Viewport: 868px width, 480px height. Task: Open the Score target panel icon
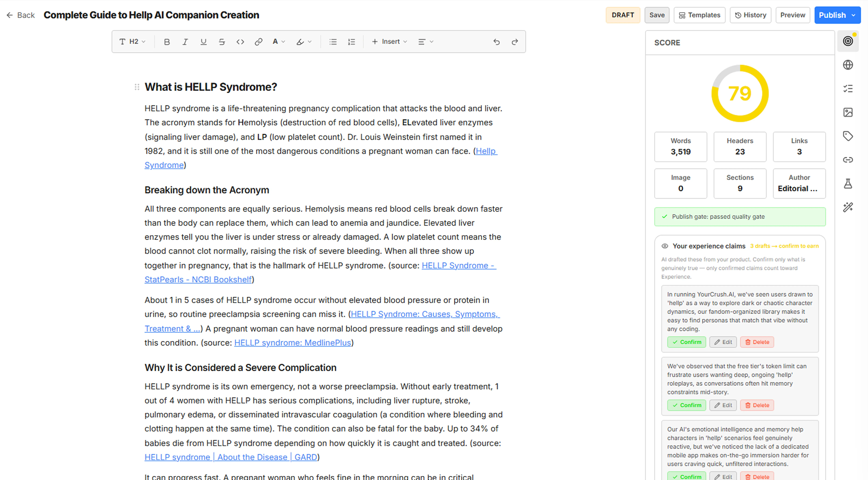click(848, 41)
